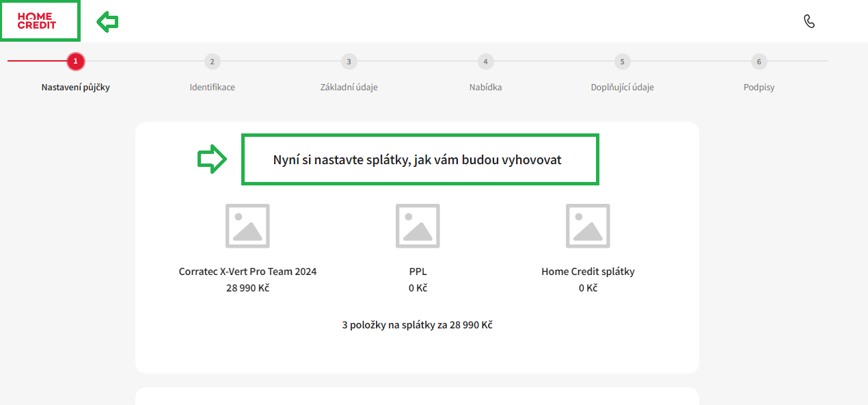Viewport: 868px width, 405px height.
Task: Click the Nastavení půjčky step label
Action: coord(76,88)
